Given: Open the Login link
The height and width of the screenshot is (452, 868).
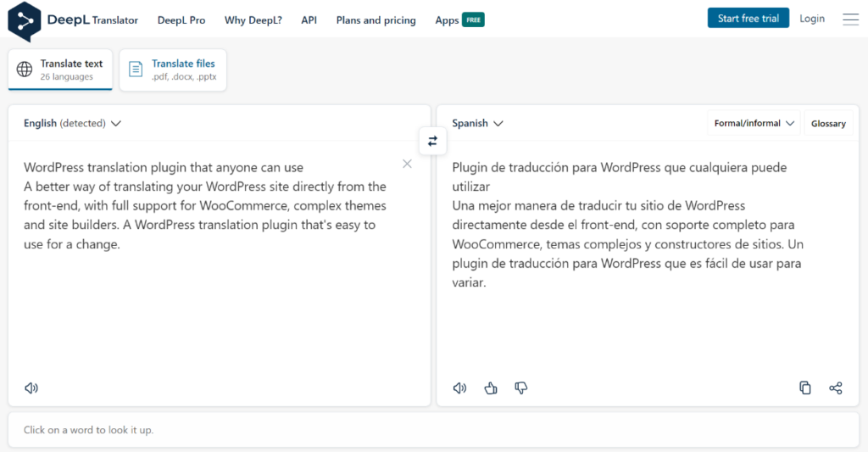Looking at the screenshot, I should pos(811,19).
